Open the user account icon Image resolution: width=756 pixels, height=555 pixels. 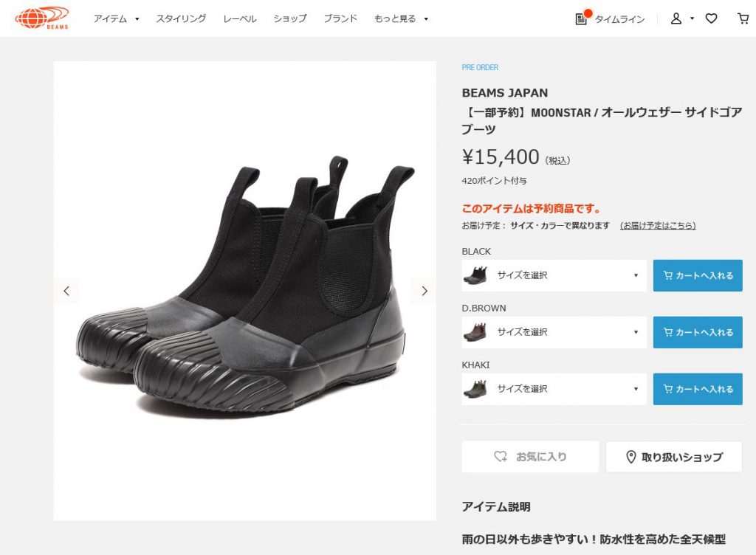(676, 18)
